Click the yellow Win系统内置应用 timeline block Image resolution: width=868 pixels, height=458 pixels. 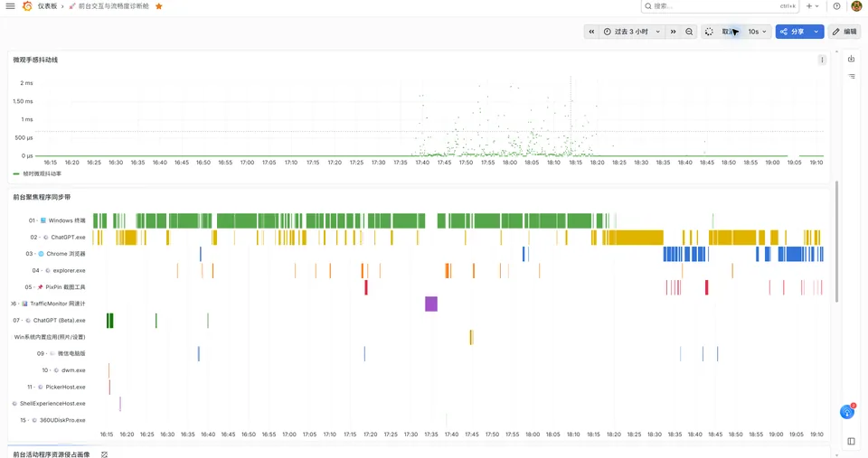pyautogui.click(x=471, y=337)
